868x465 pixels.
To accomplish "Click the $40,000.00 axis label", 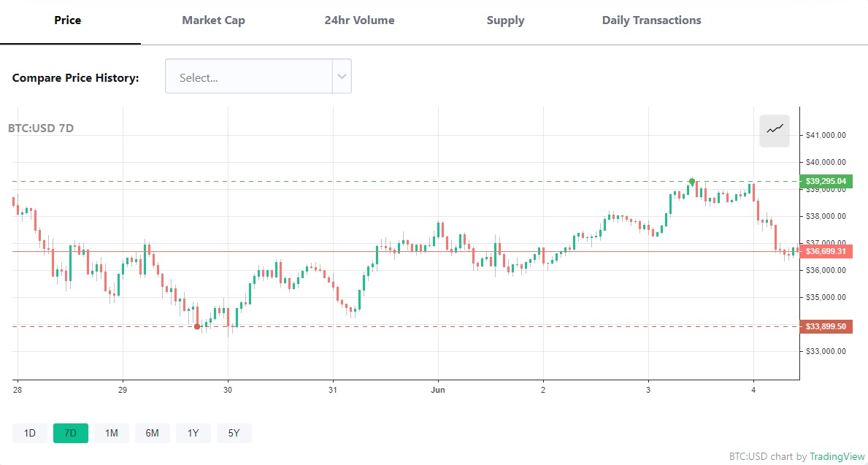I will 826,162.
